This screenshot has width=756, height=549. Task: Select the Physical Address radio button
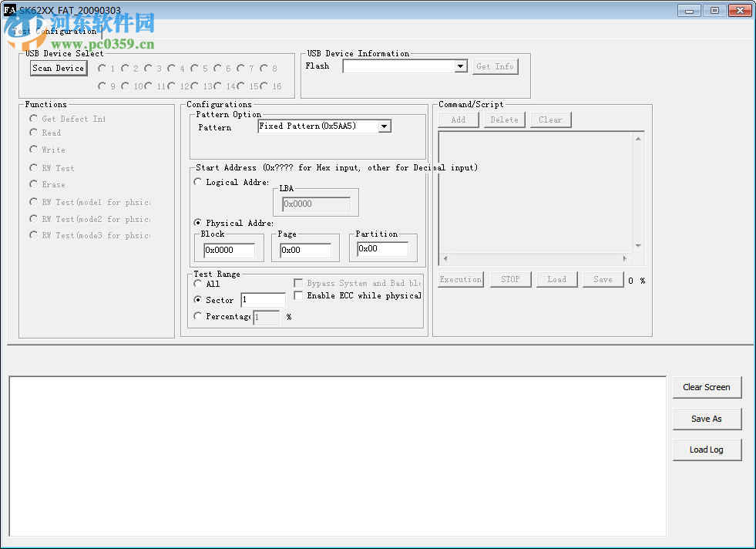[x=198, y=222]
